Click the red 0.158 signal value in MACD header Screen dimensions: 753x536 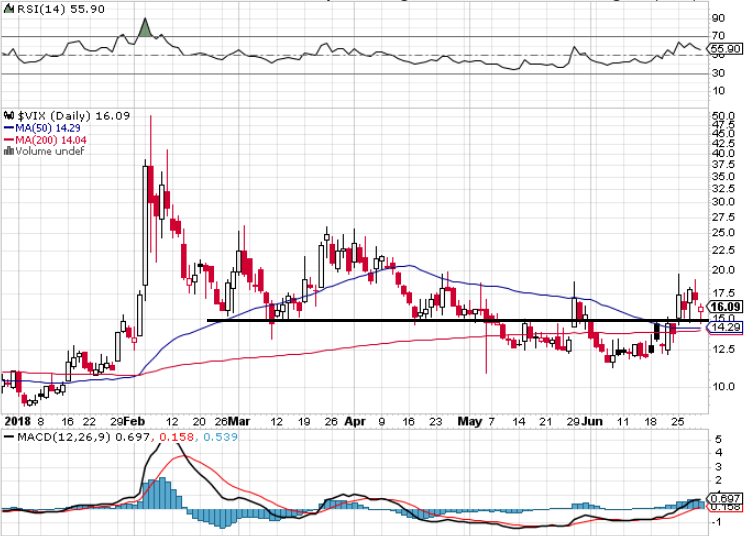176,437
